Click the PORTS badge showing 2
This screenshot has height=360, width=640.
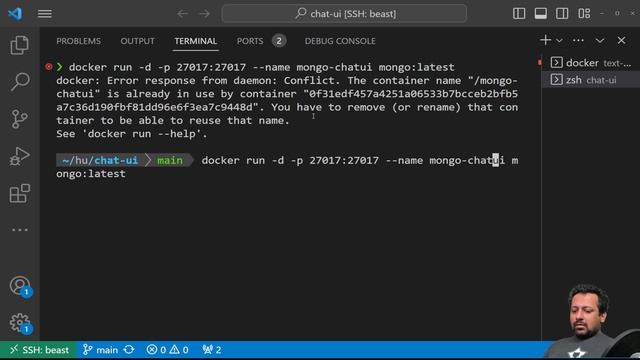click(279, 41)
